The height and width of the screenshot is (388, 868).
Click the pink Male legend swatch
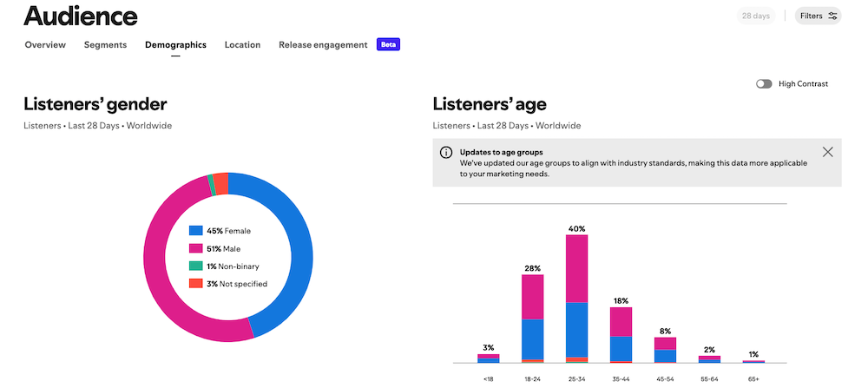coord(196,249)
